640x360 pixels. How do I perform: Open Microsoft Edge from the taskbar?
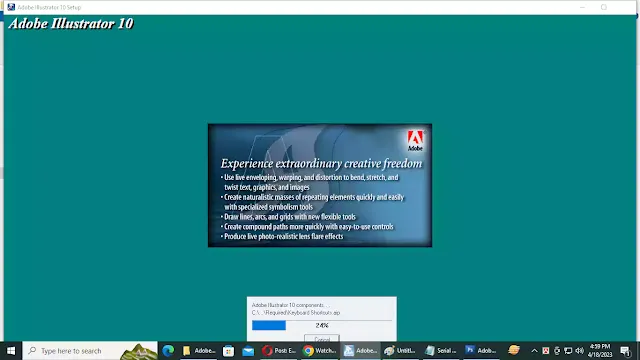coord(168,351)
